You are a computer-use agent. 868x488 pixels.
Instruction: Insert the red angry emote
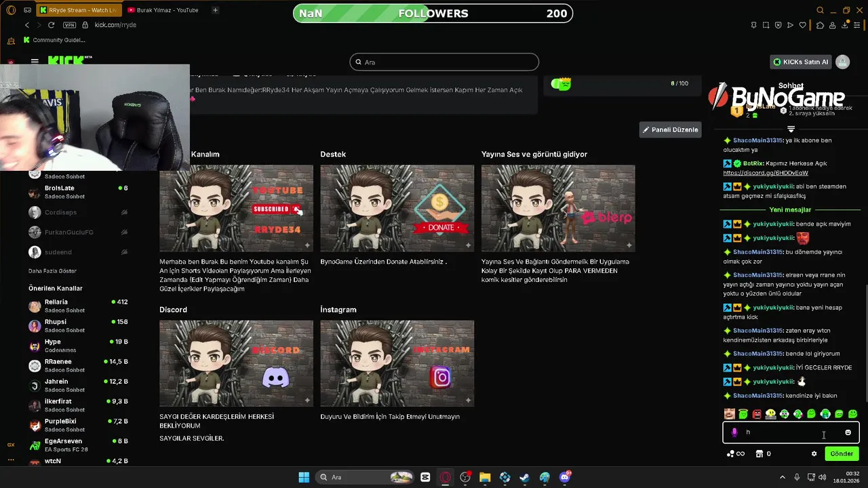tap(757, 413)
